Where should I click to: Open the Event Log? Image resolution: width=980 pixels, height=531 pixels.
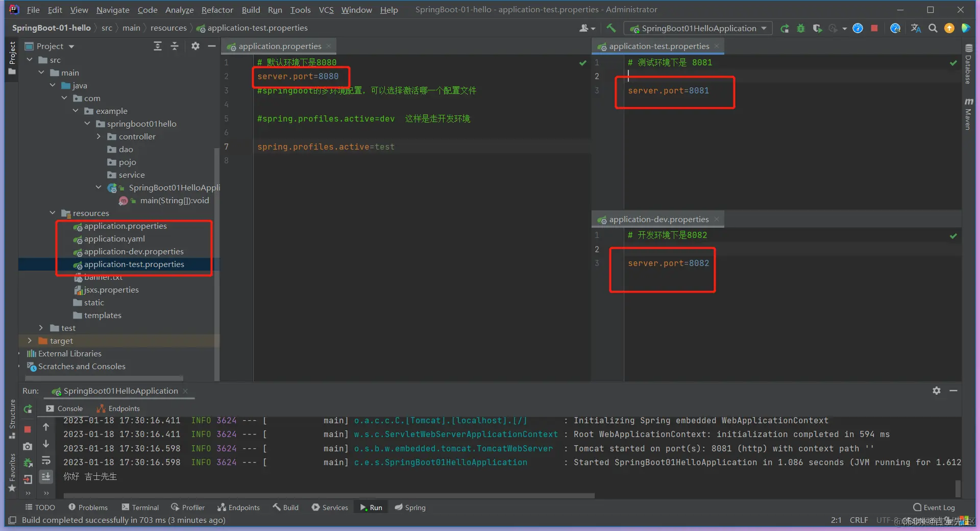(x=934, y=508)
